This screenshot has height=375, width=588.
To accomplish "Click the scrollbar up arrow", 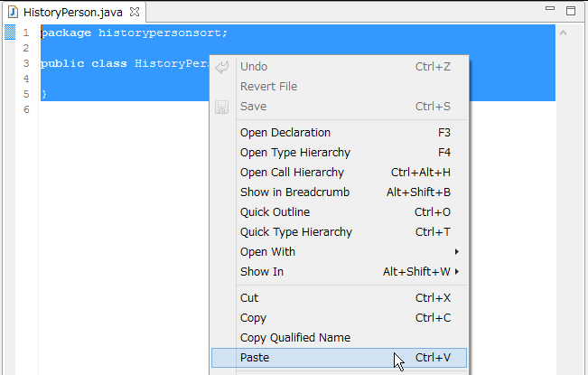I will tap(563, 33).
